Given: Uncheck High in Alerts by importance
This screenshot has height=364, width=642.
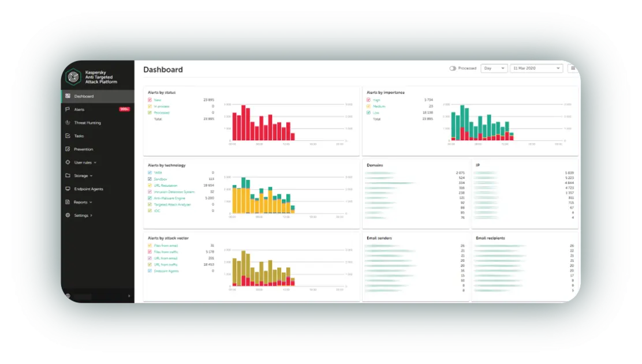Looking at the screenshot, I should click(368, 99).
